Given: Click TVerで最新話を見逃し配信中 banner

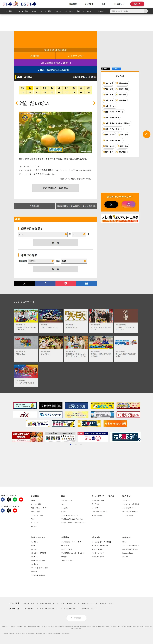Looking at the screenshot, I should click(x=55, y=63).
